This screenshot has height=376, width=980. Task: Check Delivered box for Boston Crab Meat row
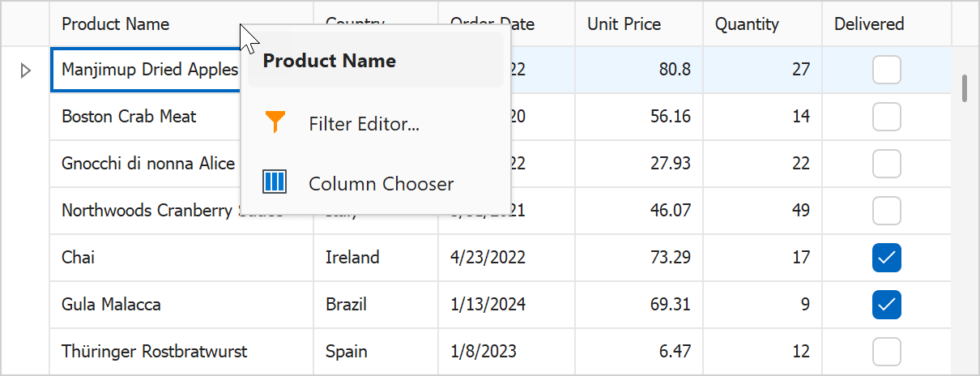click(x=886, y=117)
